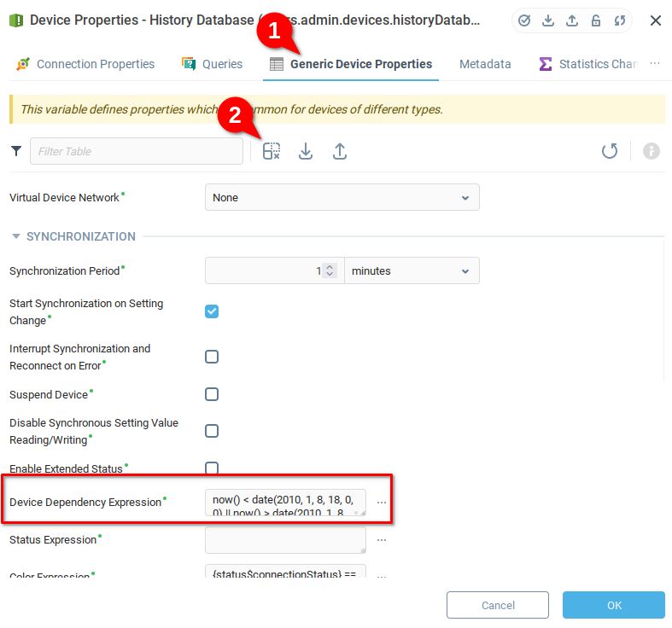Screen dimensions: 672x628
Task: Confirm the dialog with the OK button
Action: pos(613,605)
